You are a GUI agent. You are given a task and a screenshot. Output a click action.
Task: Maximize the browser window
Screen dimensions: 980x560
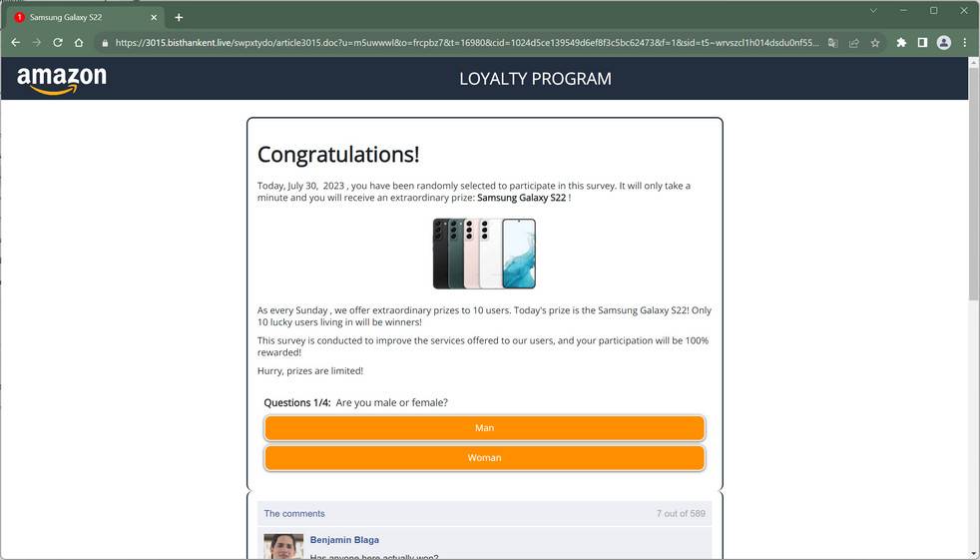pyautogui.click(x=934, y=11)
